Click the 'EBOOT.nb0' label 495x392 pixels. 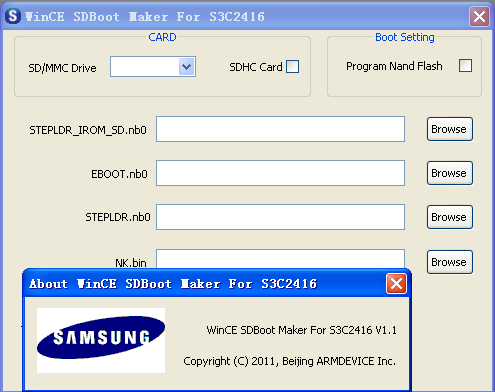(x=119, y=174)
